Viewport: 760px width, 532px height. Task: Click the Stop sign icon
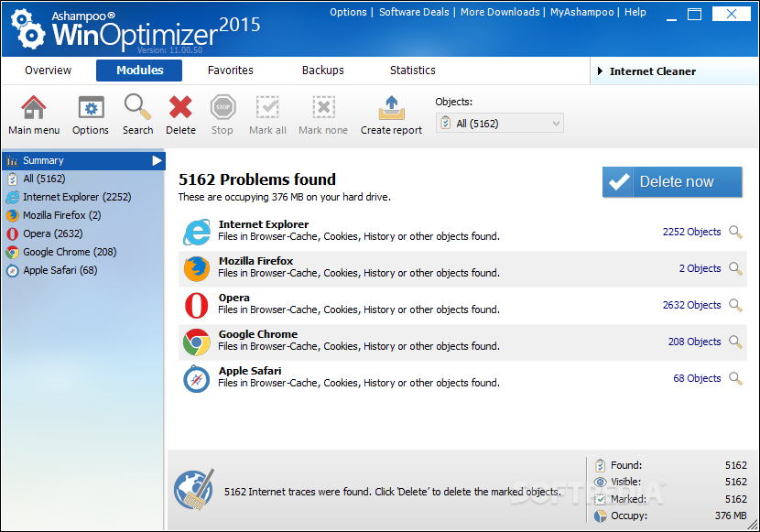tap(223, 107)
